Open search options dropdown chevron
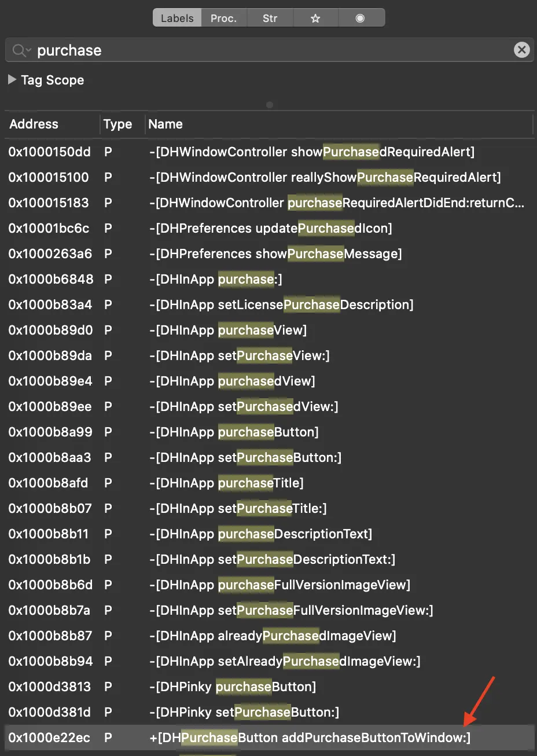Screen dimensions: 537x756 28,51
